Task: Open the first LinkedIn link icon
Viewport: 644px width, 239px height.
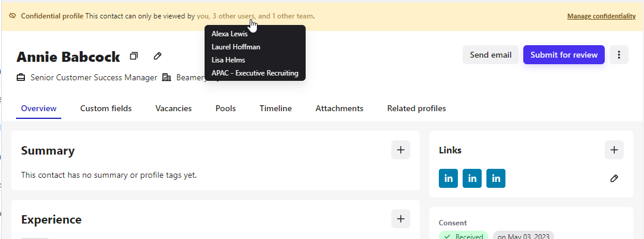Action: (x=448, y=178)
